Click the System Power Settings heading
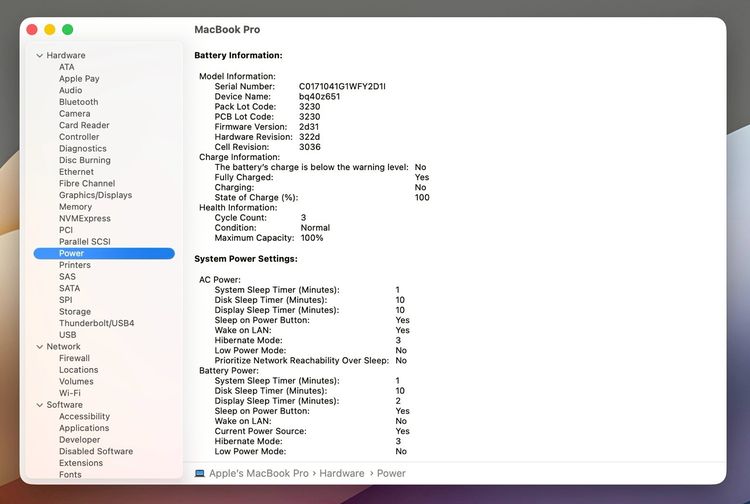 [246, 259]
